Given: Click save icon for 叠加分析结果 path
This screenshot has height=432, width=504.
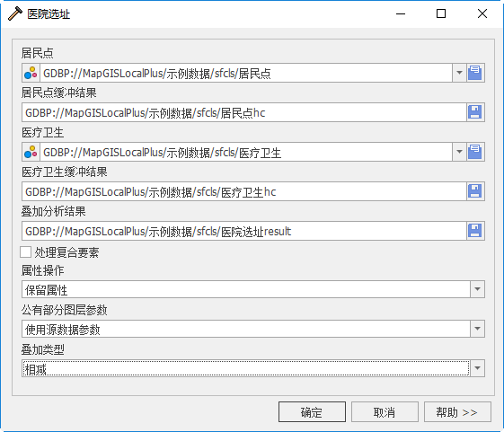Looking at the screenshot, I should click(475, 231).
